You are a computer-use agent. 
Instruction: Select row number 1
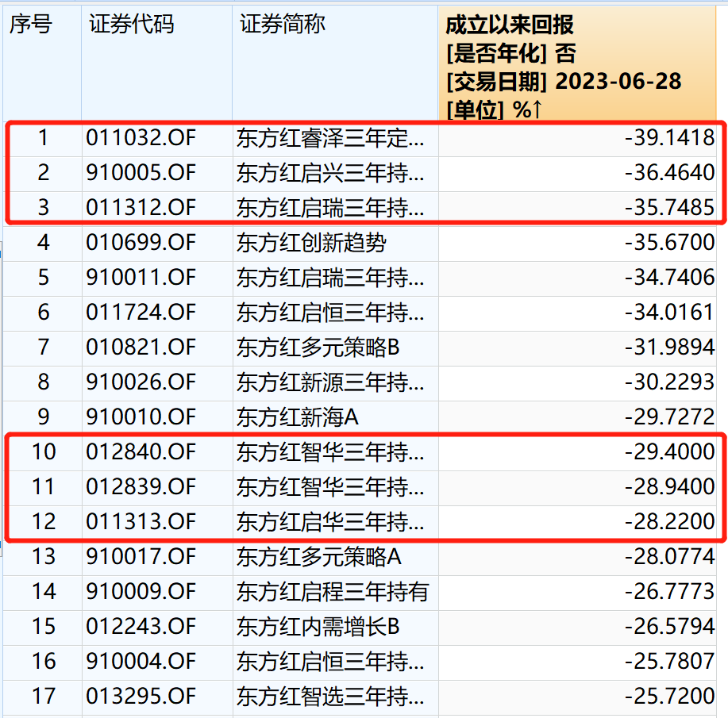tap(43, 138)
